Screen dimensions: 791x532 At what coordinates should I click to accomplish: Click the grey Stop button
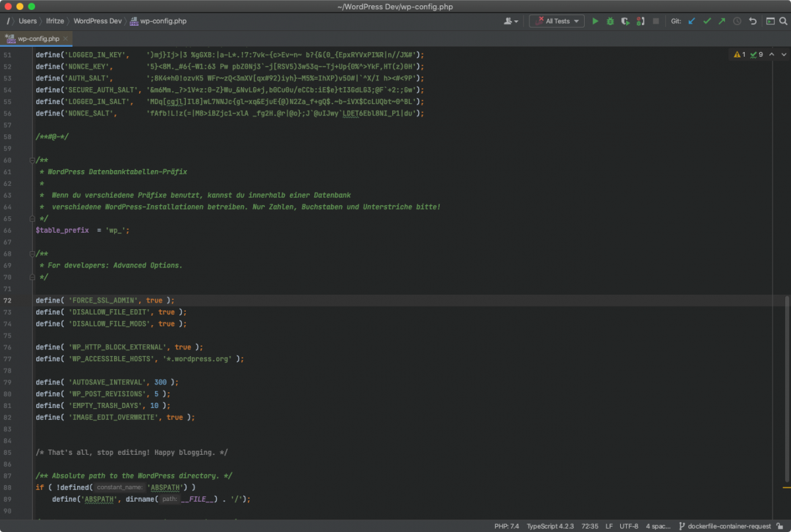pyautogui.click(x=656, y=21)
